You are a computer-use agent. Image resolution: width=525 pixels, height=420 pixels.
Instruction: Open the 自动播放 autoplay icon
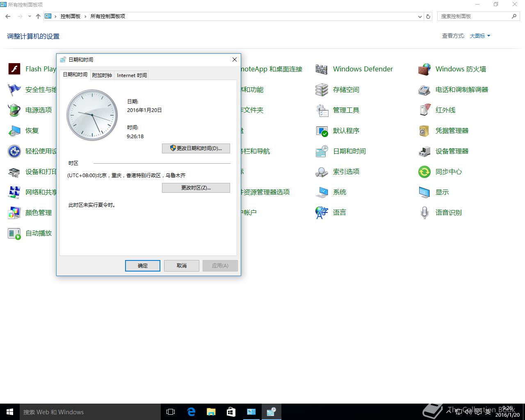coord(14,233)
